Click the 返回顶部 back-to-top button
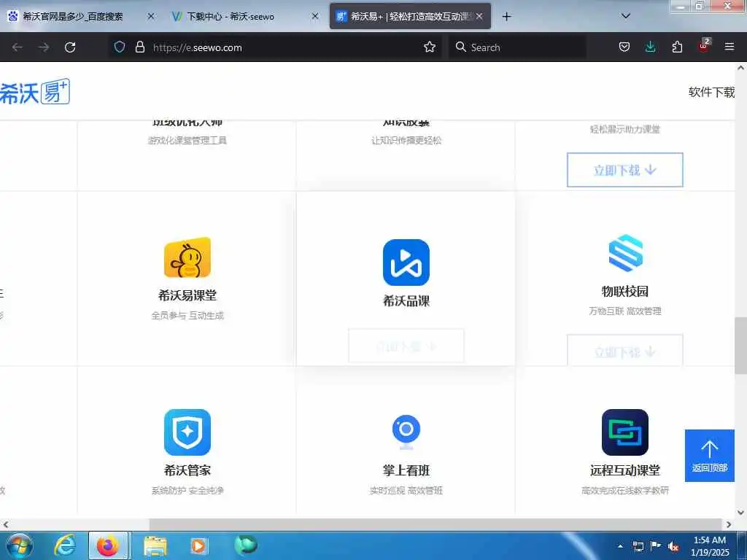 click(709, 456)
